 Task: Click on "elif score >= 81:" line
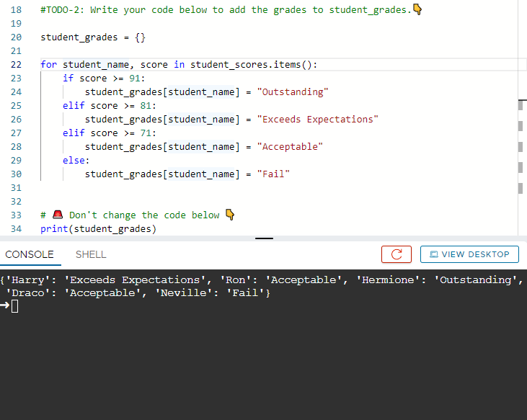pyautogui.click(x=110, y=106)
